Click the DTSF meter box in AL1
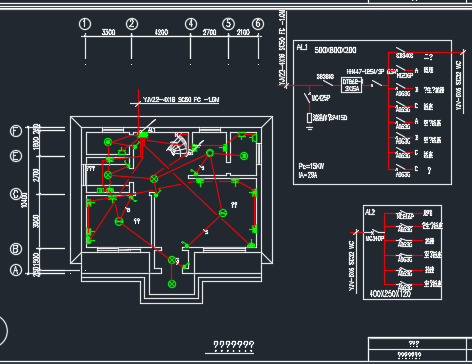This screenshot has width=472, height=364. [352, 85]
